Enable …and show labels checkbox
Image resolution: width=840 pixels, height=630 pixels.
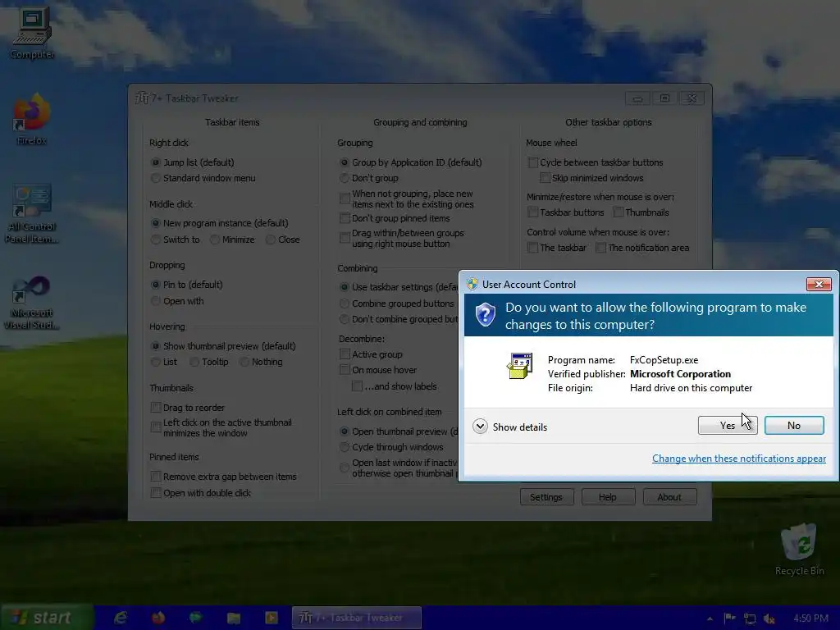click(x=358, y=386)
